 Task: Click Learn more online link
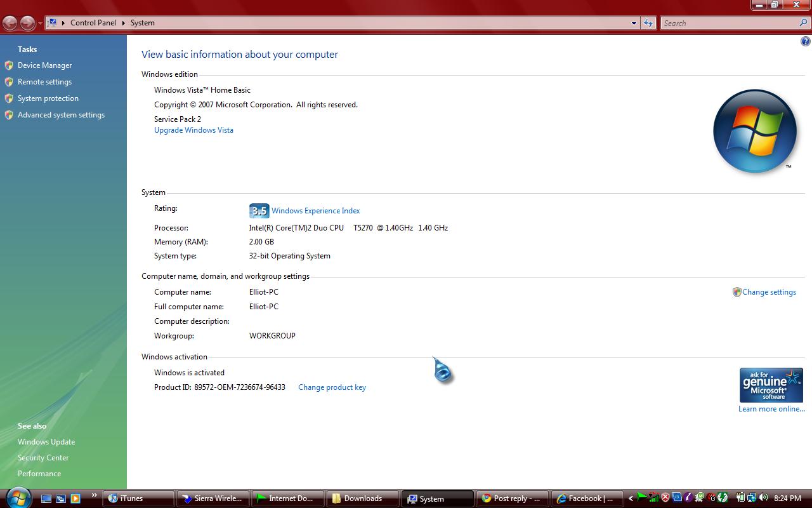point(771,409)
